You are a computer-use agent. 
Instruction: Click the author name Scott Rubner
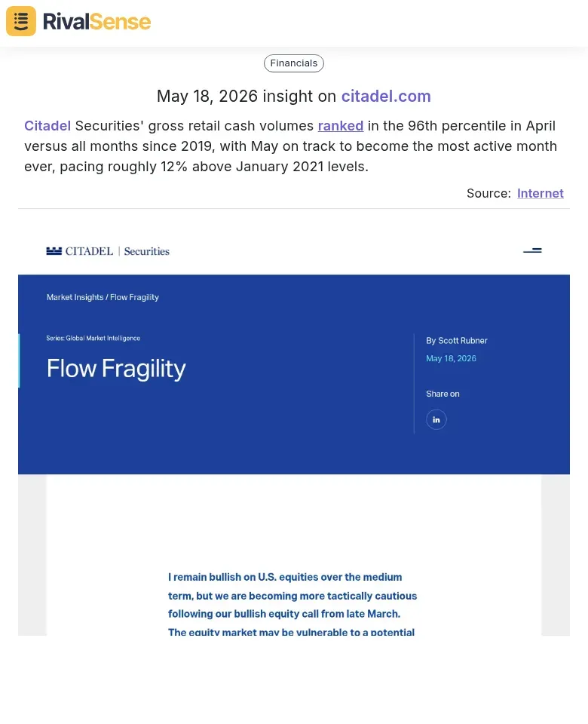tap(462, 340)
